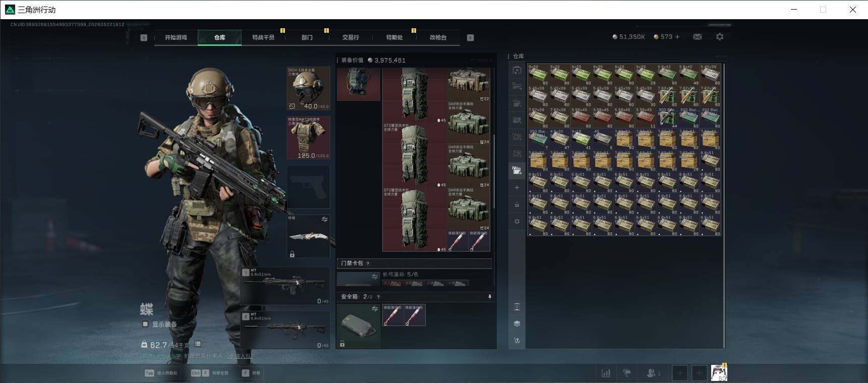Click the stacked layers icon in warehouse sidebar
Image resolution: width=868 pixels, height=383 pixels.
coord(517,323)
